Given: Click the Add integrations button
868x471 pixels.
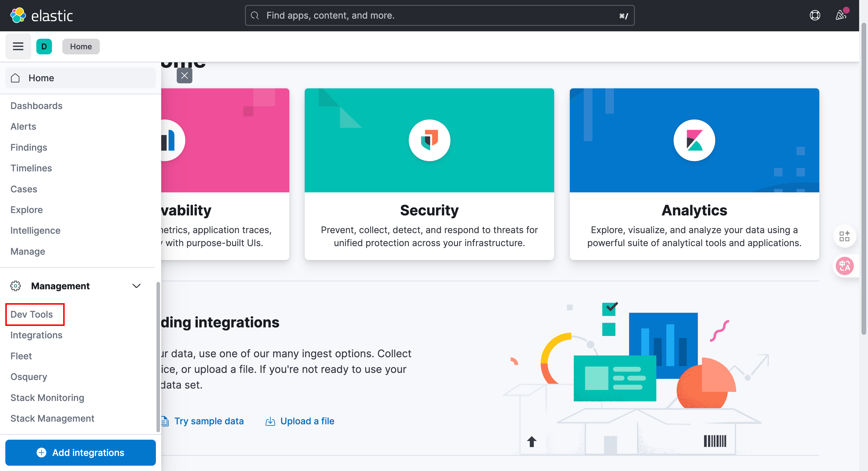Looking at the screenshot, I should coord(81,452).
